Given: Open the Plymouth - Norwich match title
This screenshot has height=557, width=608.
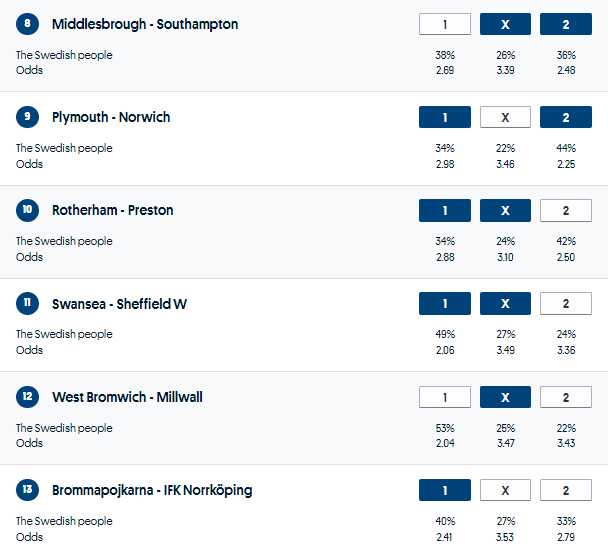Looking at the screenshot, I should [x=111, y=117].
